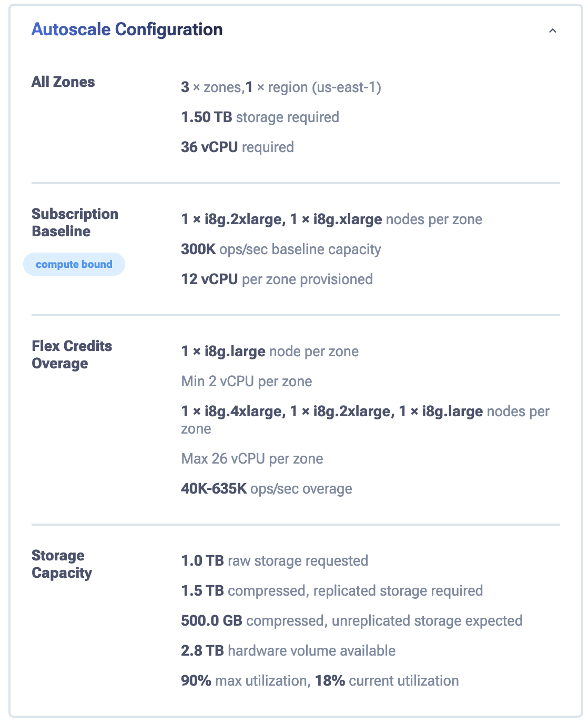Click the Max 26 vCPU per zone text

[x=252, y=459]
